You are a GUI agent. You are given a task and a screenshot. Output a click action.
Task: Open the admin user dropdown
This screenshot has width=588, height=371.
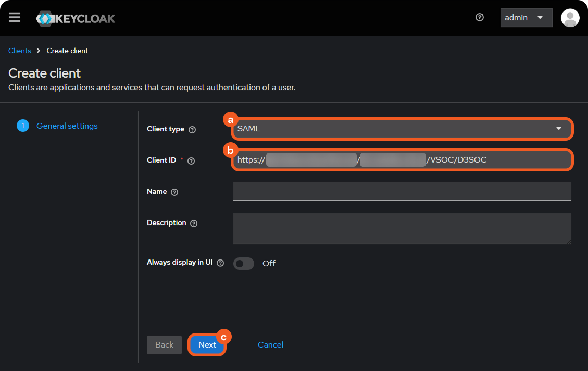[526, 18]
